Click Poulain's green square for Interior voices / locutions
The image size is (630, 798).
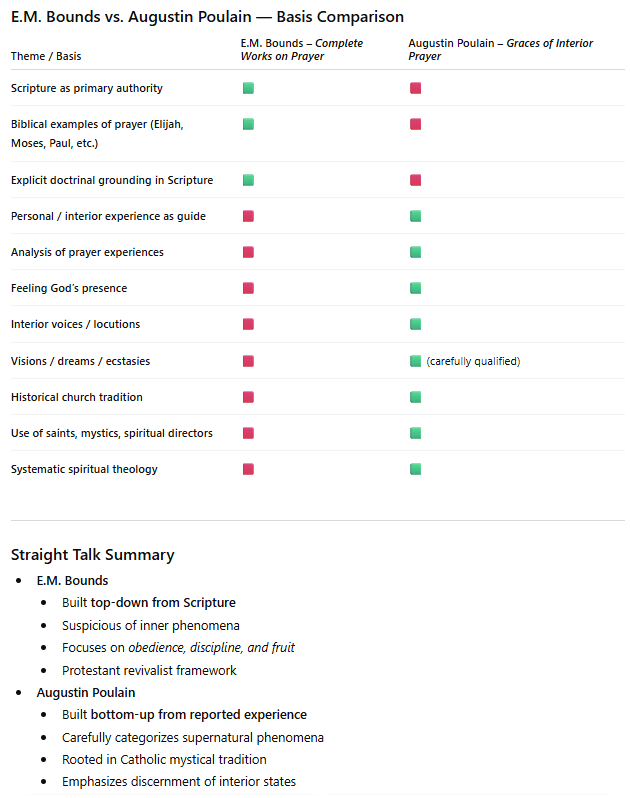[415, 324]
